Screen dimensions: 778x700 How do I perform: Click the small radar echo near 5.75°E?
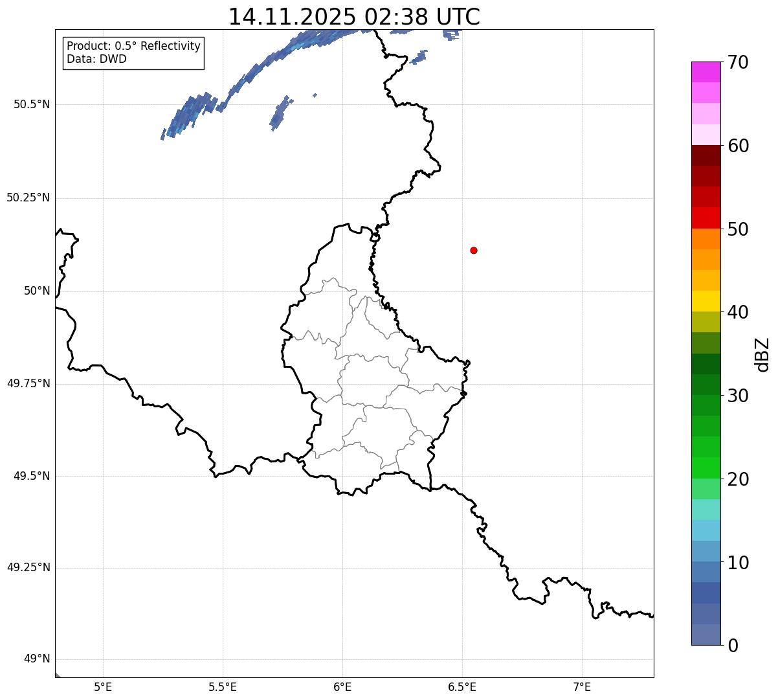click(x=281, y=113)
